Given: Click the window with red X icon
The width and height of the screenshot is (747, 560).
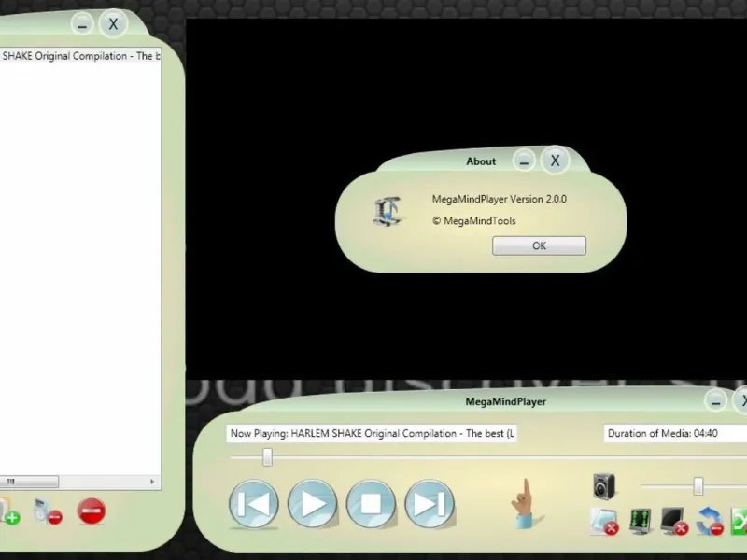Looking at the screenshot, I should tap(604, 522).
